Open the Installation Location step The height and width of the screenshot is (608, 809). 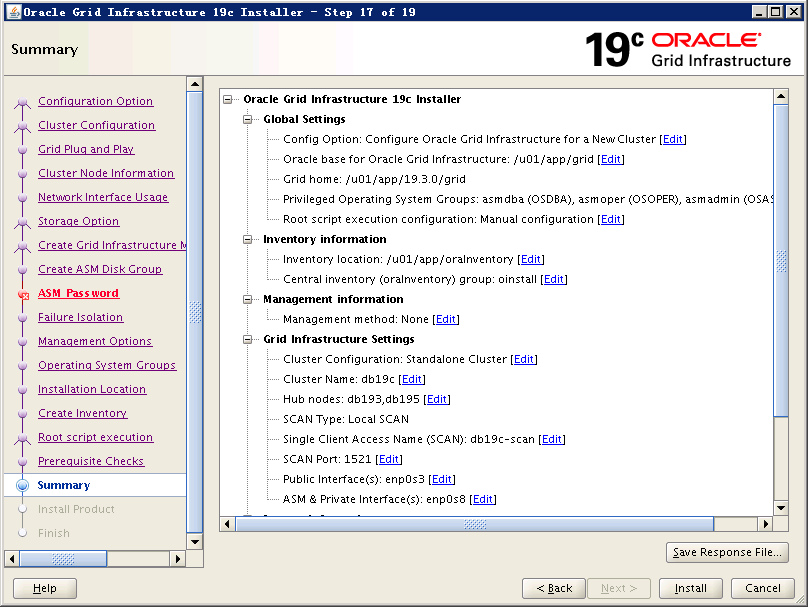92,389
